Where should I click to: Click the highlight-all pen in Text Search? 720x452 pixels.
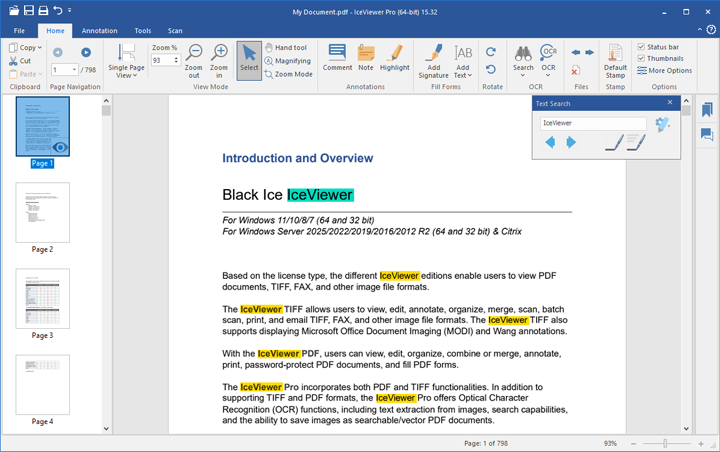(x=636, y=142)
